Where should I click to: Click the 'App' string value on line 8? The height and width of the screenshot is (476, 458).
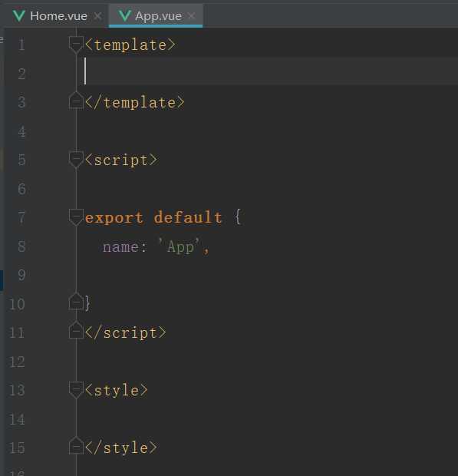tap(180, 246)
